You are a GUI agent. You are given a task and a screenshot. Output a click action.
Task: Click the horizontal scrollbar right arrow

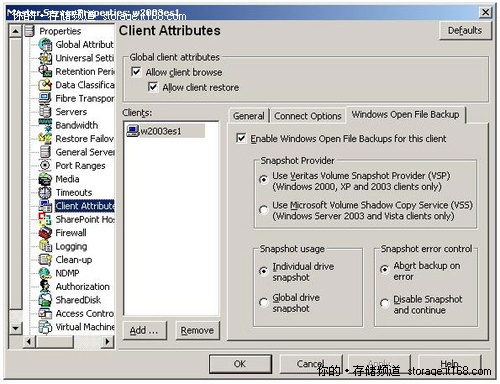pyautogui.click(x=107, y=341)
